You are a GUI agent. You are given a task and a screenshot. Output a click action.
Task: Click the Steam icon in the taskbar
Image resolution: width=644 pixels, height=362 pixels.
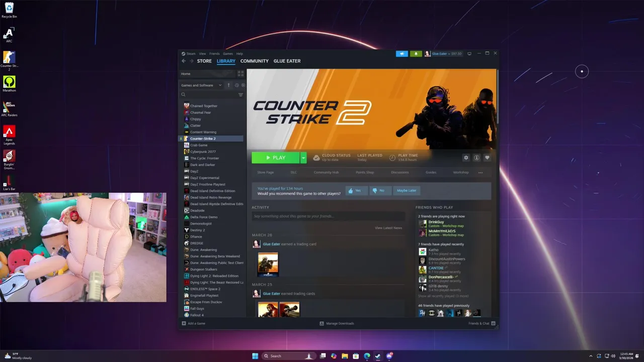[x=378, y=356]
